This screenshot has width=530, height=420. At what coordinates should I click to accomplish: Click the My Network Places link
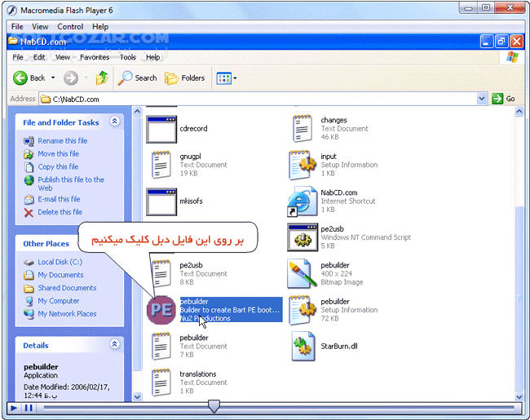tap(67, 314)
